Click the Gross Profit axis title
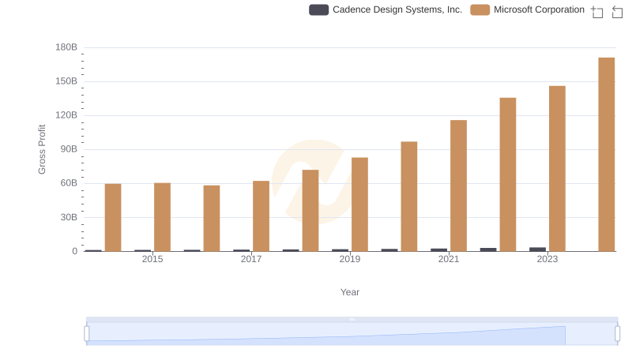Image resolution: width=632 pixels, height=364 pixels. [x=42, y=149]
